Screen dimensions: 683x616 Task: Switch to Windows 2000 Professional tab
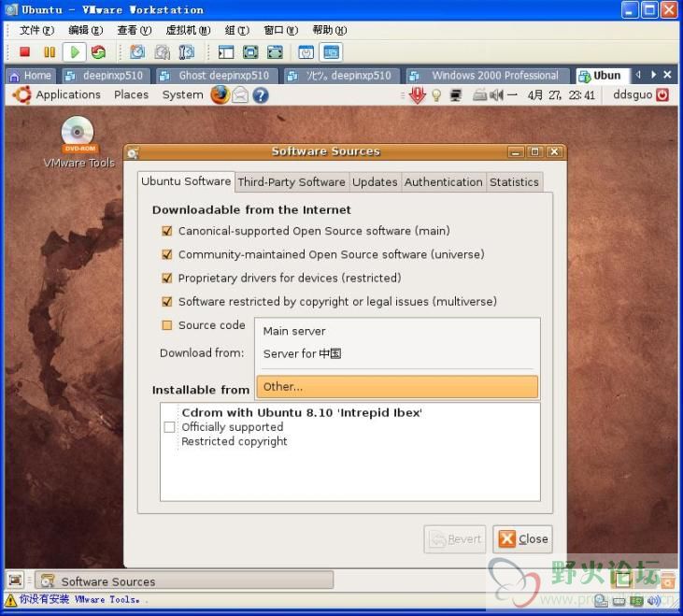point(488,76)
